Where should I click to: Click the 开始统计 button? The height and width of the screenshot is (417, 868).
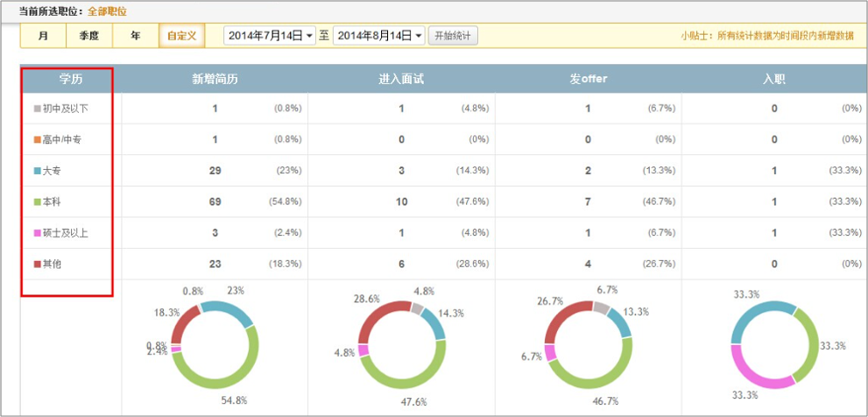click(x=453, y=36)
